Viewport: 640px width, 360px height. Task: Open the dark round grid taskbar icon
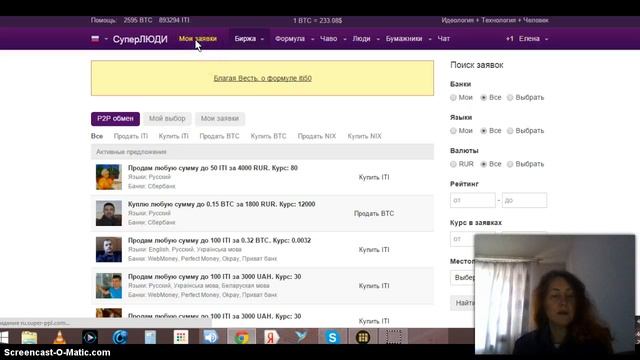click(362, 337)
